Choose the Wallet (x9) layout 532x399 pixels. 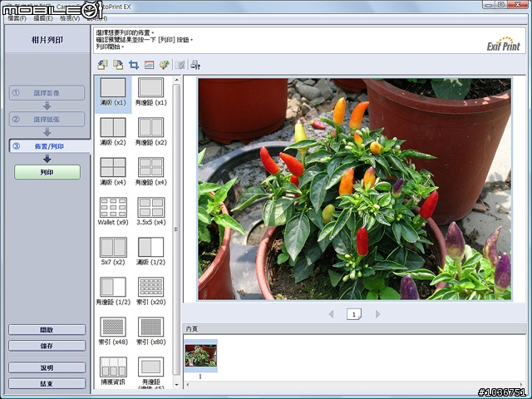113,211
